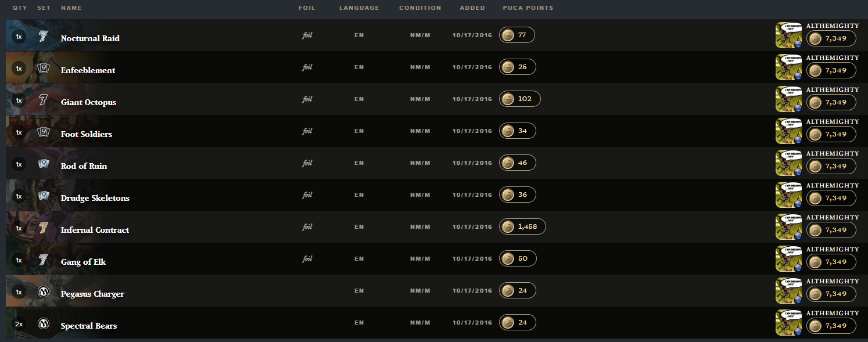Open the Drudge Skeletons card link
Screen dimensions: 868x342
[95, 198]
